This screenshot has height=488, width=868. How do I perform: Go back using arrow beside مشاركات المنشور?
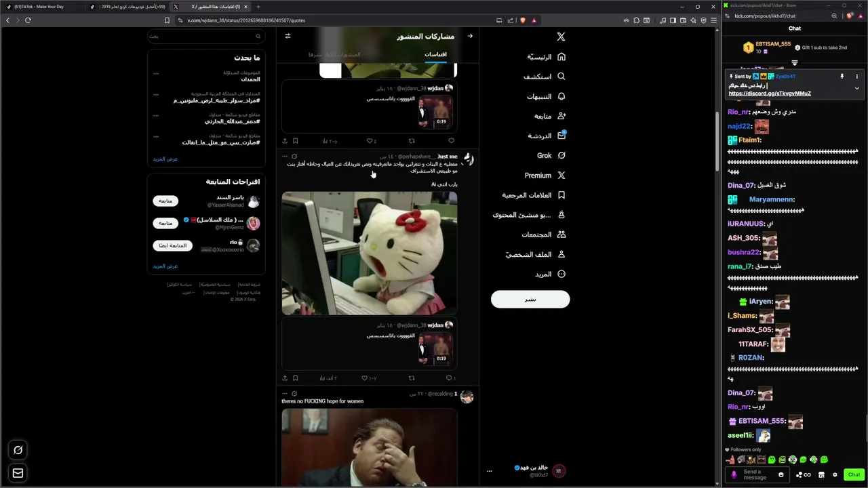(x=470, y=36)
